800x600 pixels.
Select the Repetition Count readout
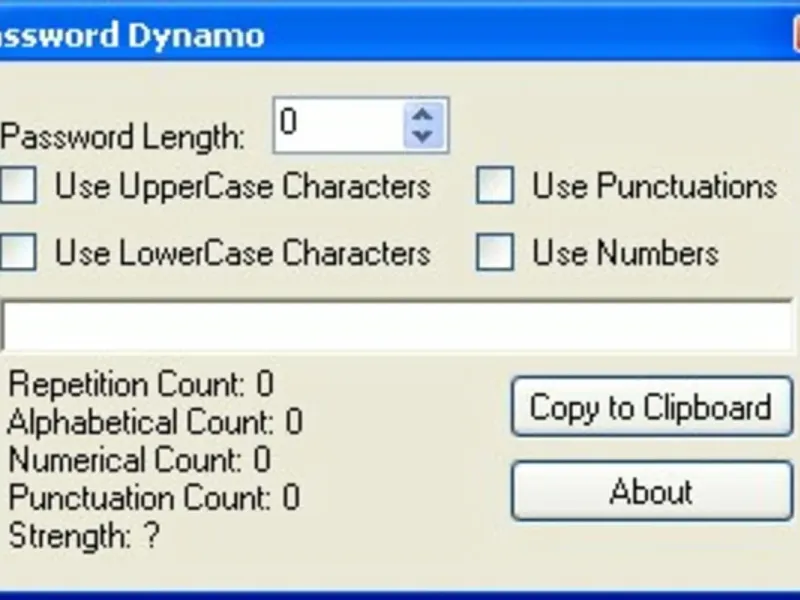point(140,384)
